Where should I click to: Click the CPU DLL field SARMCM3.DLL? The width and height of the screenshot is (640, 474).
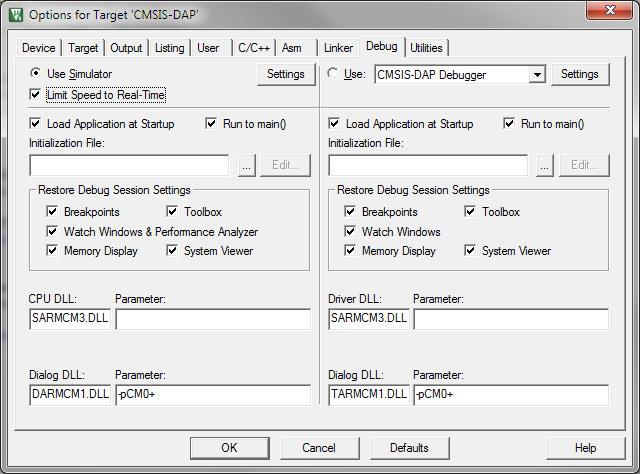pyautogui.click(x=70, y=318)
